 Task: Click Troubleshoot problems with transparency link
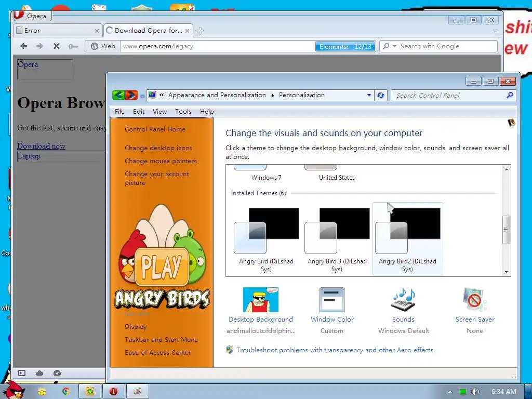335,350
